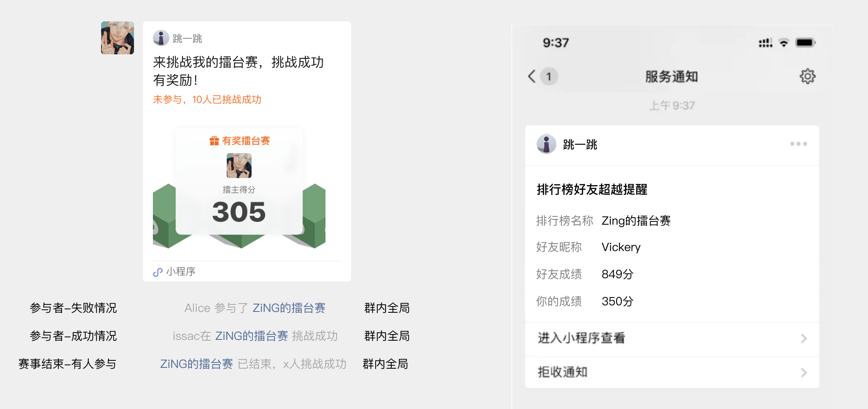The image size is (868, 409).
Task: Click the gift icon beside 有奖擂台赛
Action: (x=214, y=141)
